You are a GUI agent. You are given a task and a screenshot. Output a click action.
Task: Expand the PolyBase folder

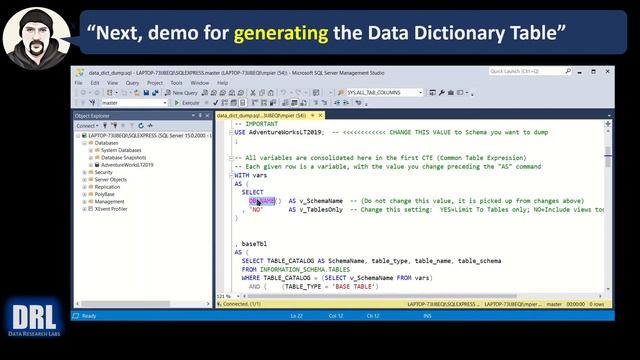coord(84,194)
